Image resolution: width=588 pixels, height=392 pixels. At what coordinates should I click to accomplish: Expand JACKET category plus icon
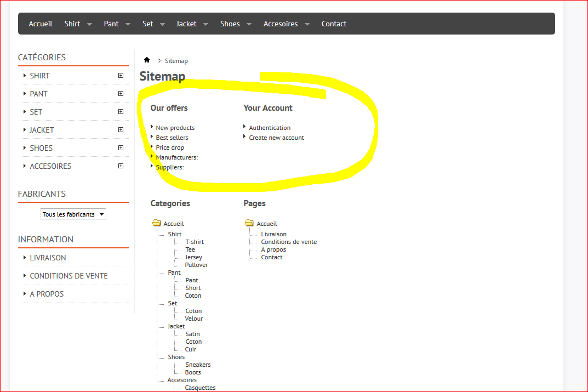coord(121,130)
